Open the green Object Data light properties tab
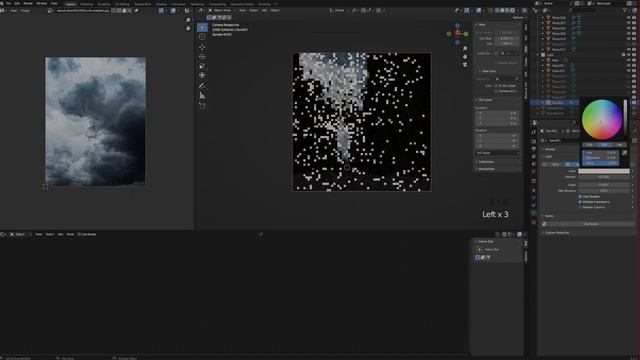The width and height of the screenshot is (640, 360). point(534,213)
